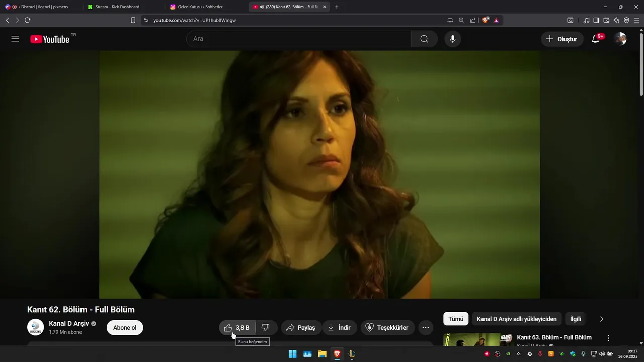Open the Brave playlist music note icon
644x362 pixels.
[x=586, y=20]
